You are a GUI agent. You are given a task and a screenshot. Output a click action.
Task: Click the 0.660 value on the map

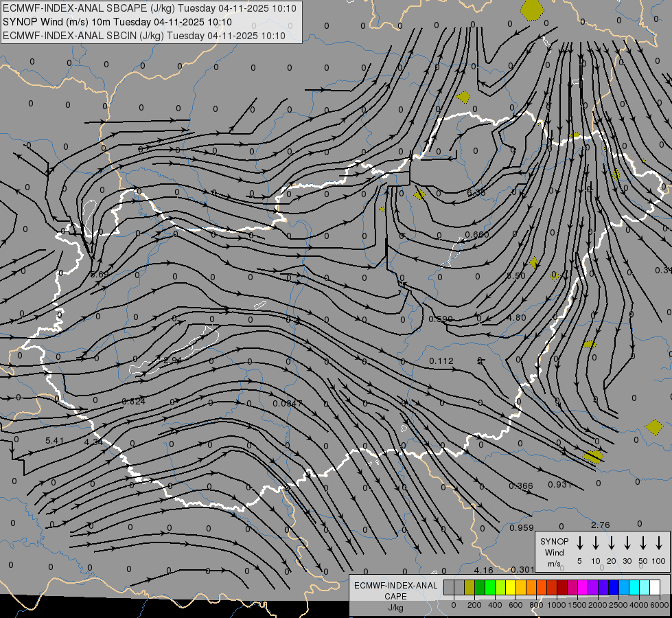[477, 235]
